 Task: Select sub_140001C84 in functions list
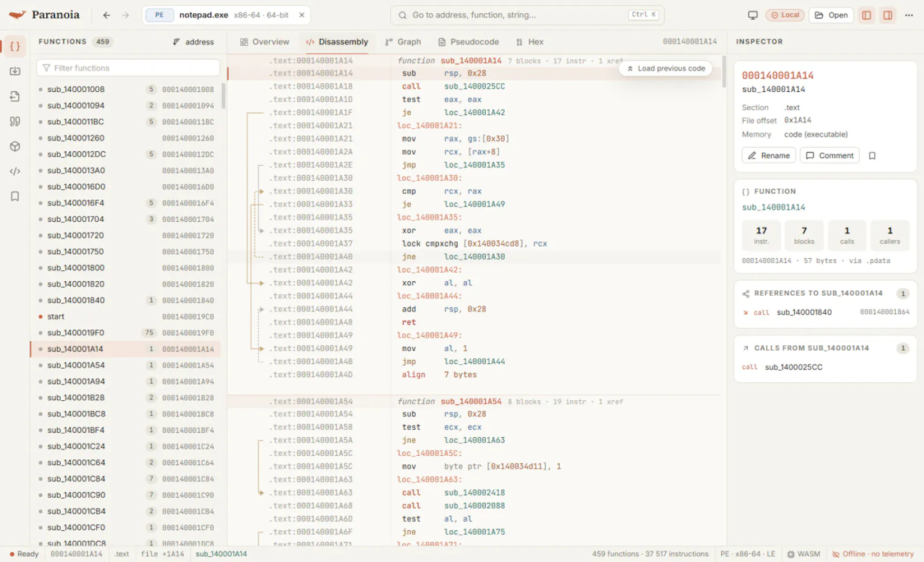[125, 479]
